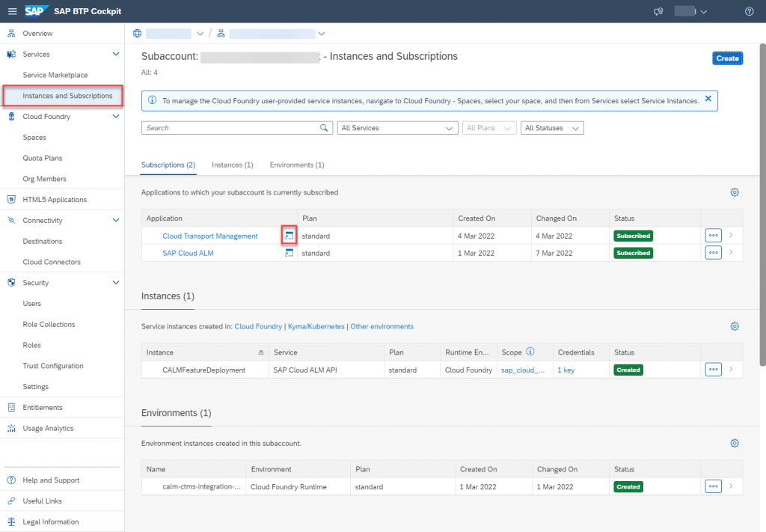Click the subaccount hierarchy icon in breadcrumb
The width and height of the screenshot is (766, 532).
coord(221,33)
